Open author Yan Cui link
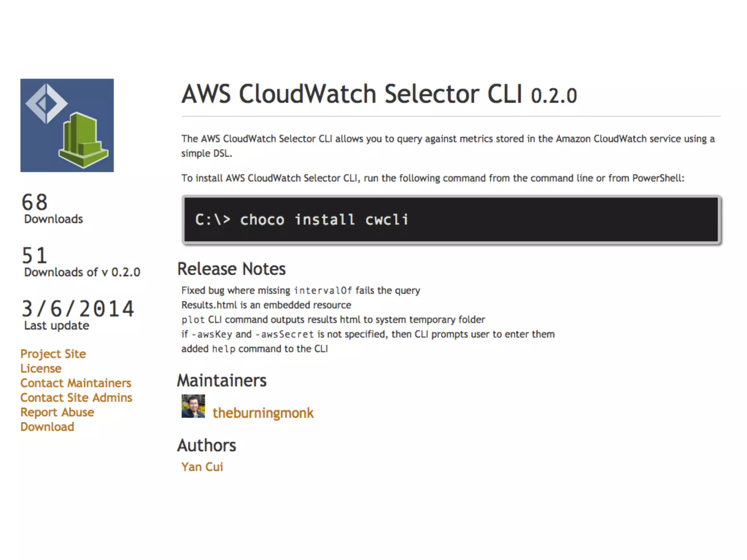The height and width of the screenshot is (560, 747). (202, 467)
